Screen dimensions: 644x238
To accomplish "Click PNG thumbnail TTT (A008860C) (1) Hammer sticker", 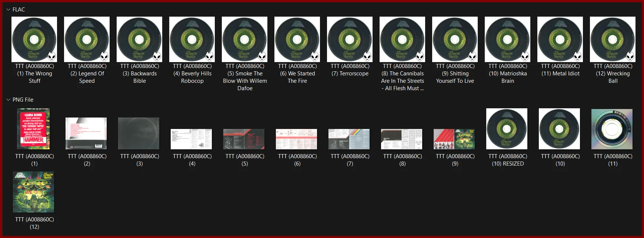I will point(34,129).
